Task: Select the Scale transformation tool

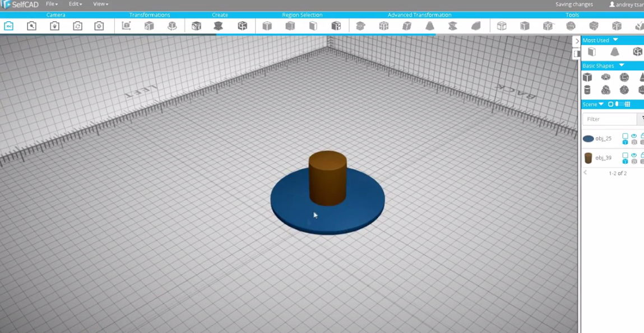Action: coord(149,26)
